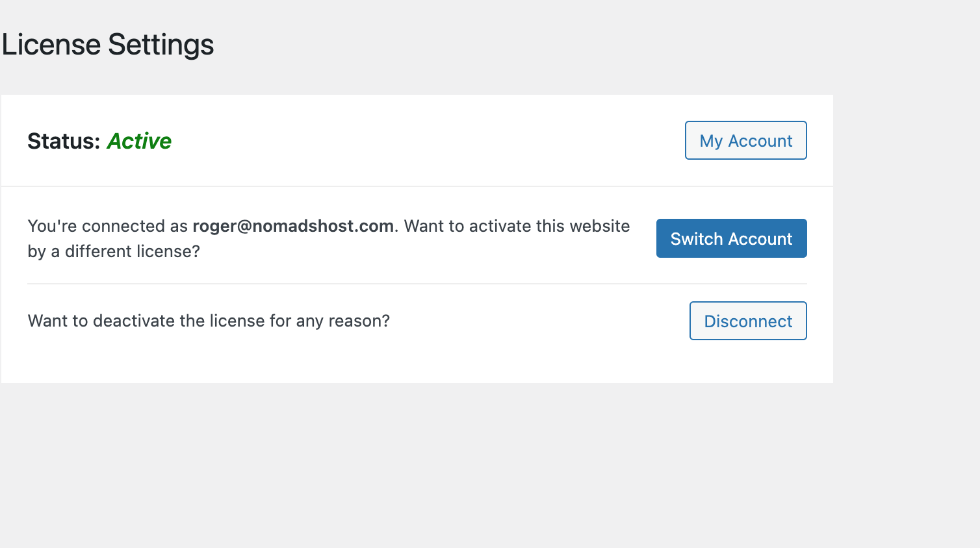Click the empty white space below Disconnect
The width and height of the screenshot is (980, 548).
(416, 362)
